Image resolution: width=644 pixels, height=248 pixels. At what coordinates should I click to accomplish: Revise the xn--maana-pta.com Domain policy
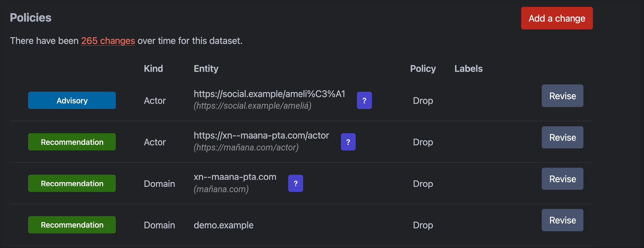tap(562, 179)
